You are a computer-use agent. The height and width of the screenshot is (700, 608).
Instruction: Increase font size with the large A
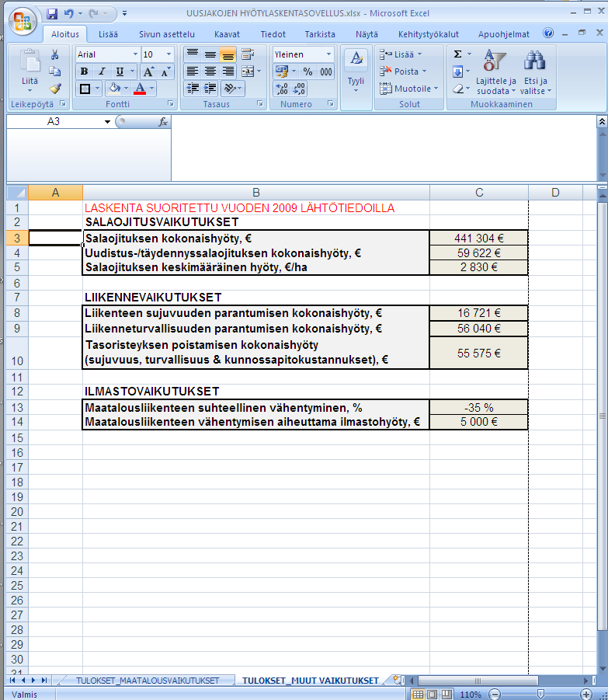tap(148, 71)
